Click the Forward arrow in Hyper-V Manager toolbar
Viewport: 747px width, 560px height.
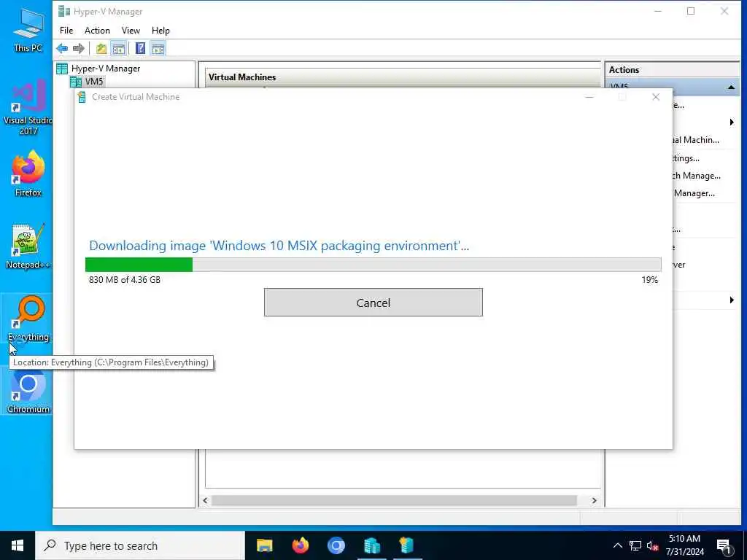(79, 48)
